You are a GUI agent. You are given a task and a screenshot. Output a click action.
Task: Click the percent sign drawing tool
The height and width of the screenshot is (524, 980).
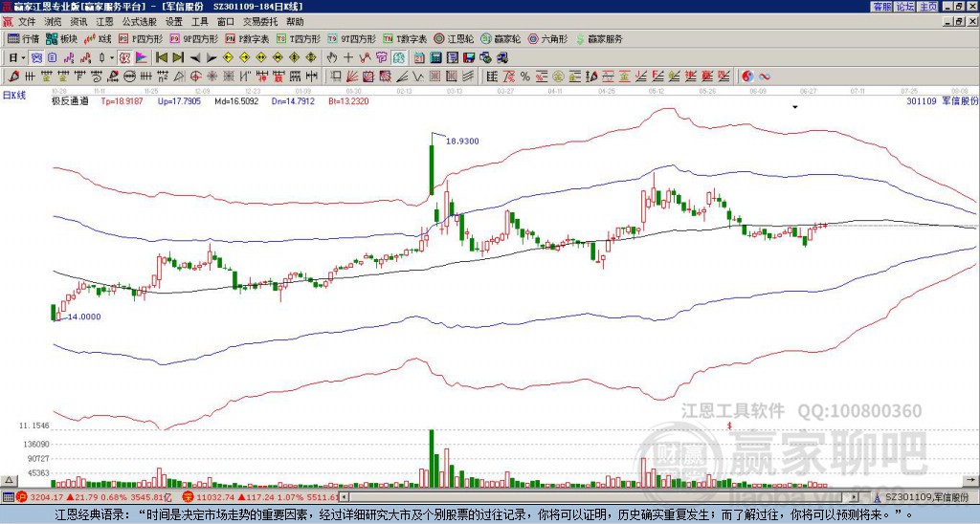pyautogui.click(x=525, y=76)
